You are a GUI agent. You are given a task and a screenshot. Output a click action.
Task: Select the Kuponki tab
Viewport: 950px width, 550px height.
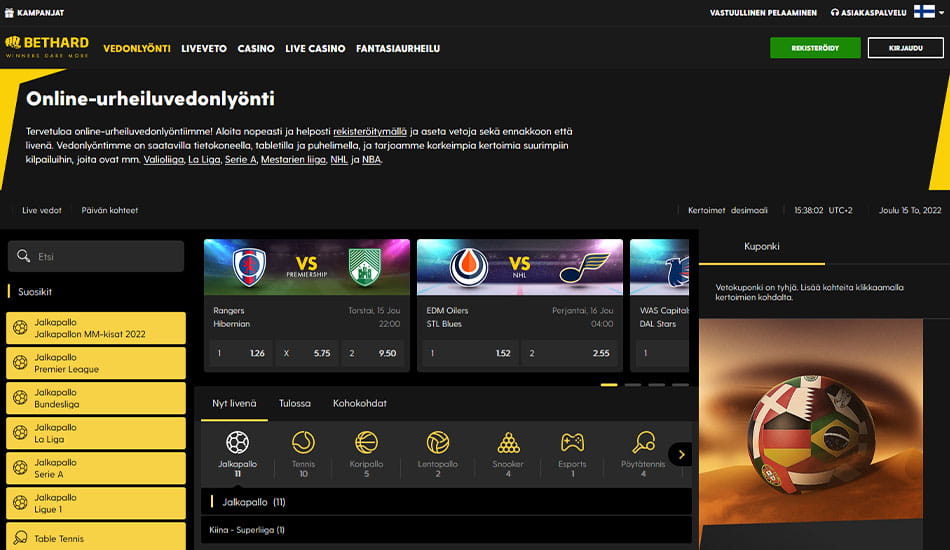[x=762, y=247]
